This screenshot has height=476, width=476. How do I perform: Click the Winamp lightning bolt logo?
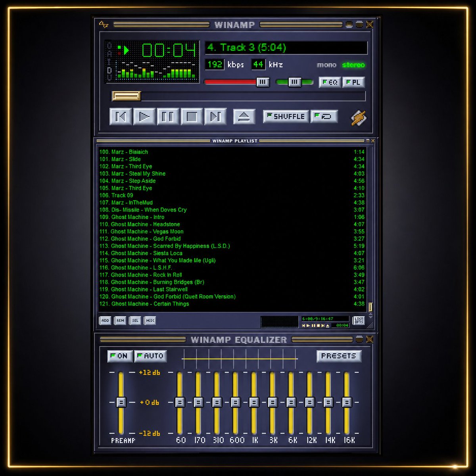point(359,117)
